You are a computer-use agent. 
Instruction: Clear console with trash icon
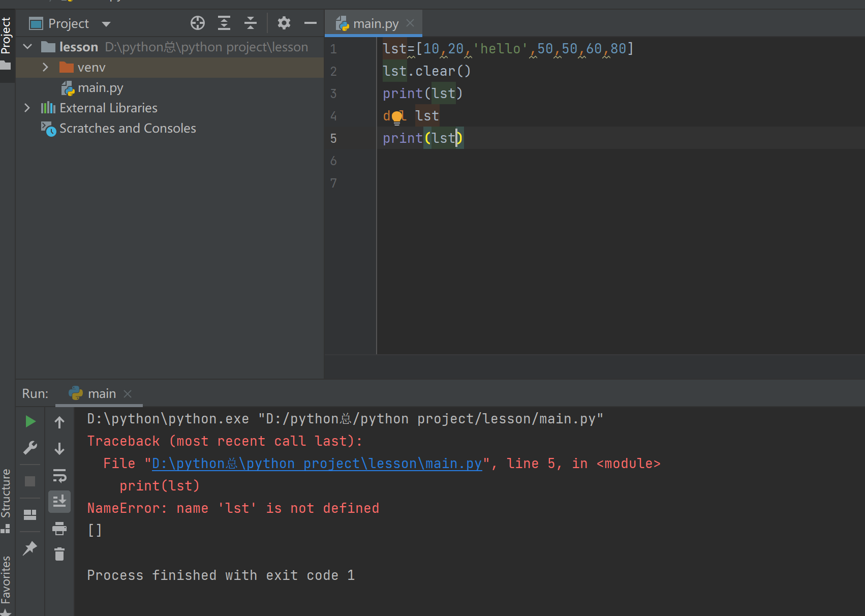pyautogui.click(x=59, y=553)
